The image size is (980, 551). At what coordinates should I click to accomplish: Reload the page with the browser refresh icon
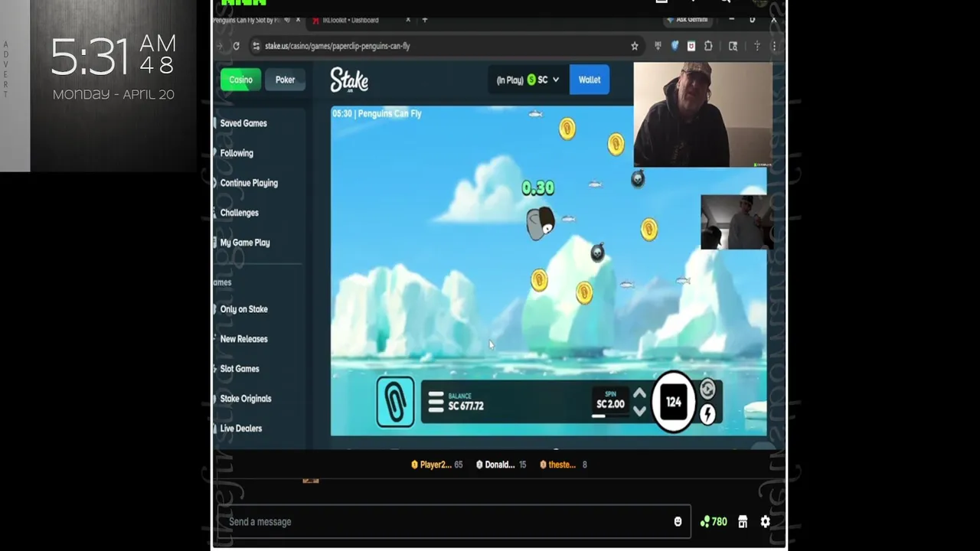236,46
